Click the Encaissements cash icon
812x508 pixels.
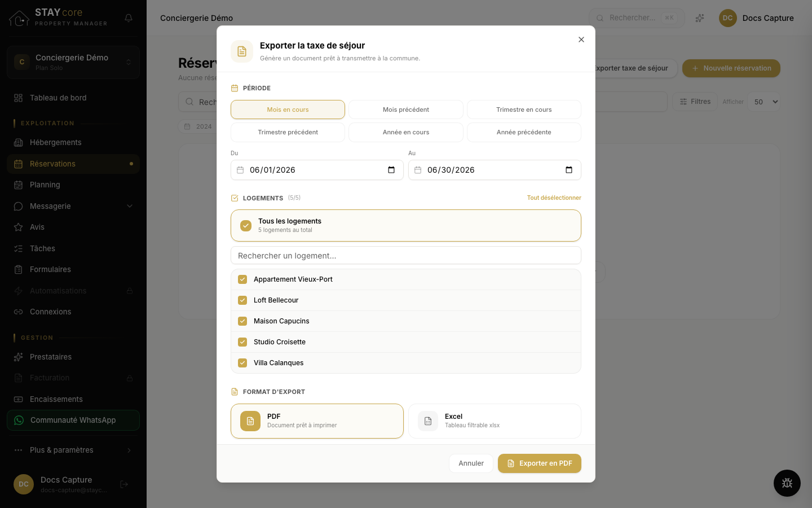18,399
